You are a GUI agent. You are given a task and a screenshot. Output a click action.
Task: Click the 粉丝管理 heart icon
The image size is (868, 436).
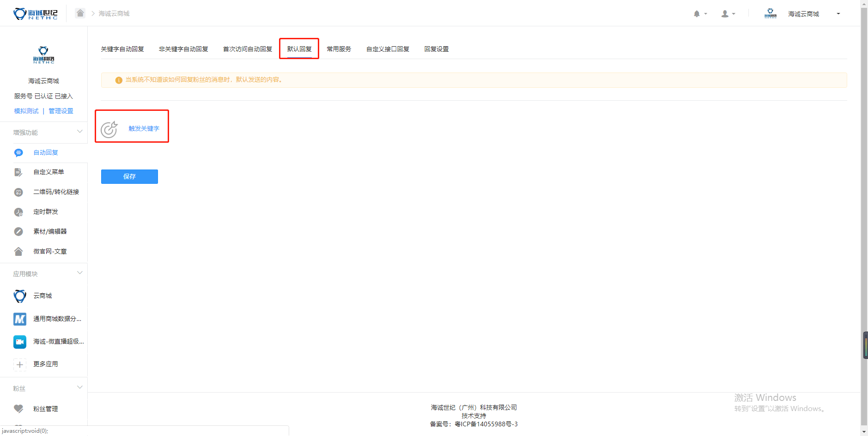pyautogui.click(x=18, y=409)
